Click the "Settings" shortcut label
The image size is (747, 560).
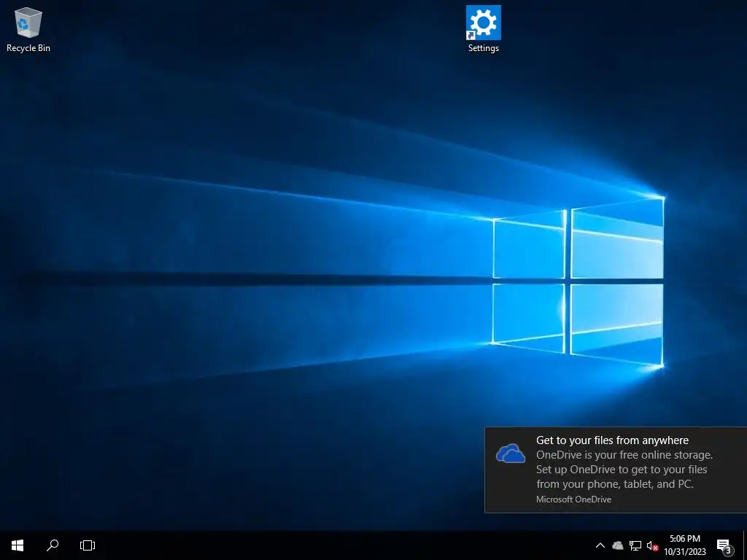pos(483,48)
